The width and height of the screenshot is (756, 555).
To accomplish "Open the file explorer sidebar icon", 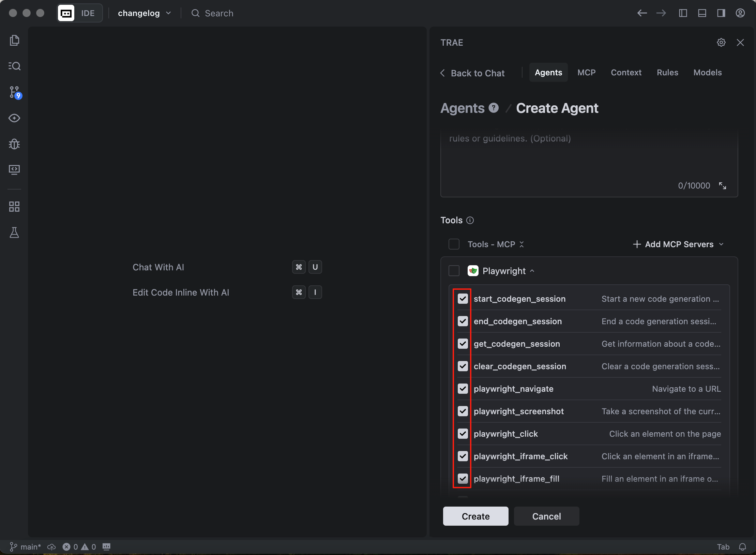I will click(14, 40).
